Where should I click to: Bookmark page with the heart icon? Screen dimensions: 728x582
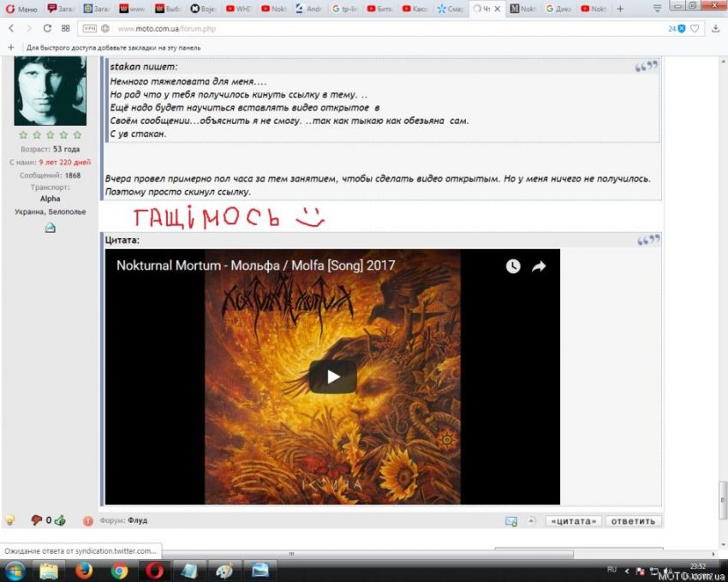pos(695,29)
